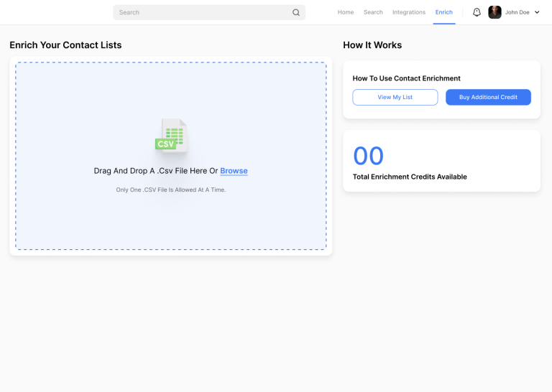Click Buy Additional Credit button

click(488, 97)
